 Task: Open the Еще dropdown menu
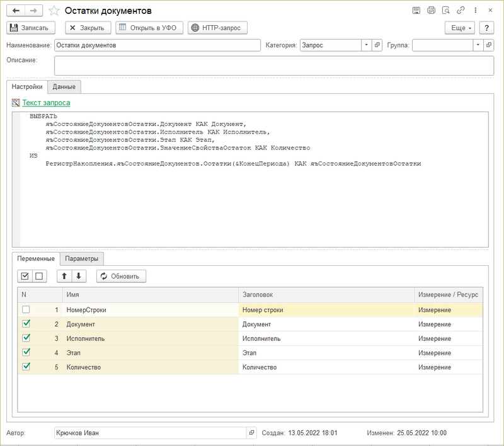[459, 28]
